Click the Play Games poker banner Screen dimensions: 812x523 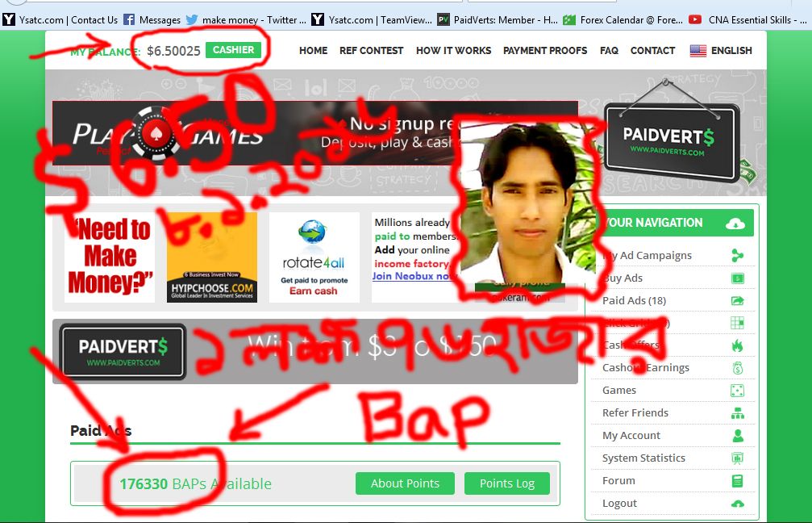[314, 133]
